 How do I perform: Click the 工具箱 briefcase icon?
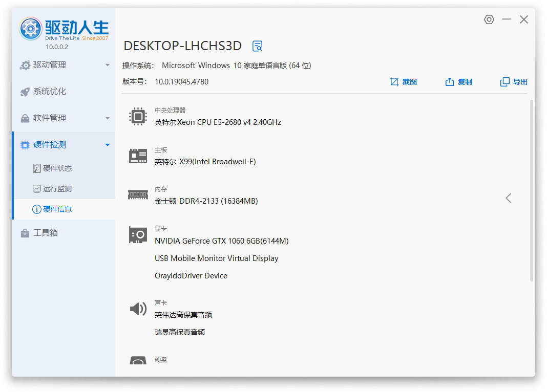[x=25, y=233]
